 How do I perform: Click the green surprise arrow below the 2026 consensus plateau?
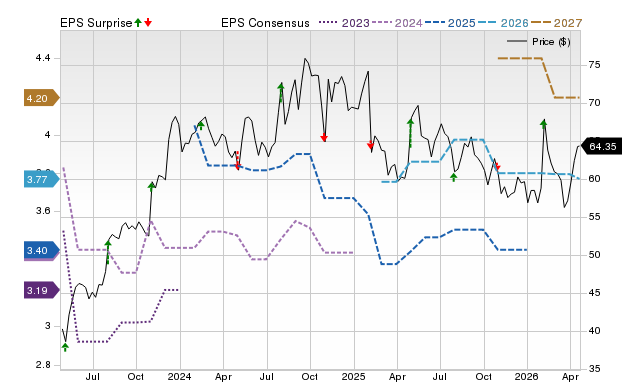pos(453,177)
